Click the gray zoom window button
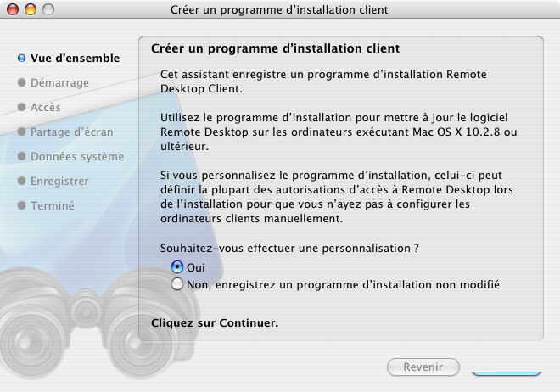560x392 pixels. [x=48, y=9]
